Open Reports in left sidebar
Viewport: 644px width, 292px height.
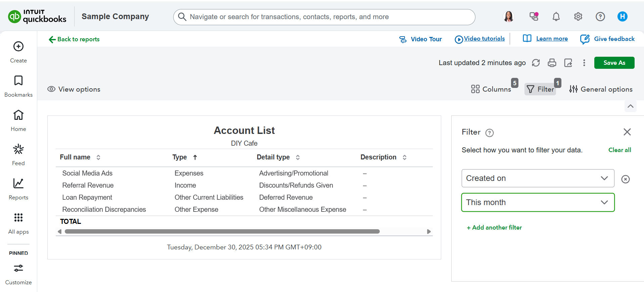[18, 189]
